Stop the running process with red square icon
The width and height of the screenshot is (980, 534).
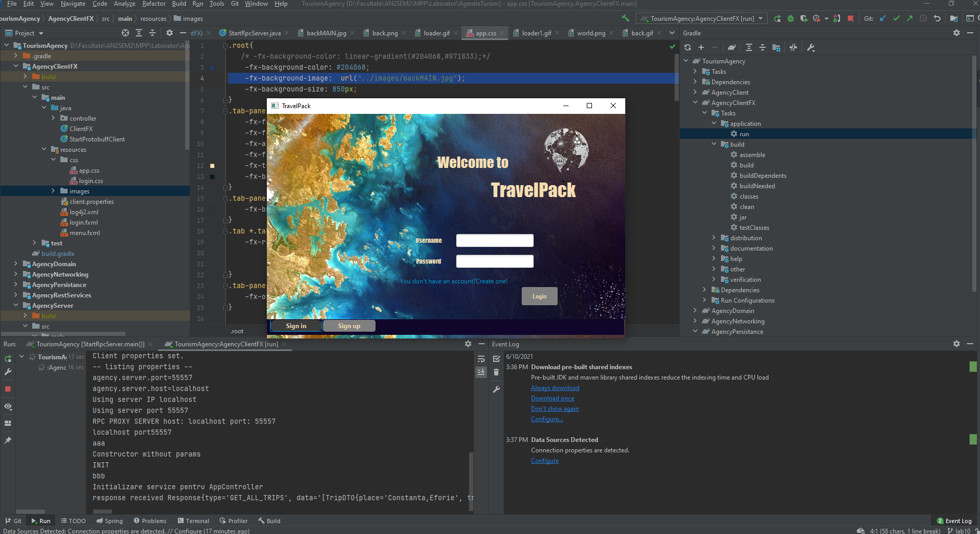point(851,18)
